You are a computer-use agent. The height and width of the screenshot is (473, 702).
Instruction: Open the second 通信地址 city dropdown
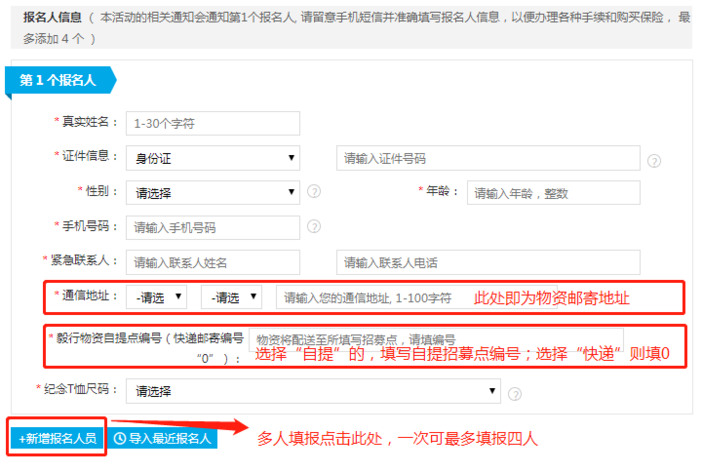click(230, 297)
